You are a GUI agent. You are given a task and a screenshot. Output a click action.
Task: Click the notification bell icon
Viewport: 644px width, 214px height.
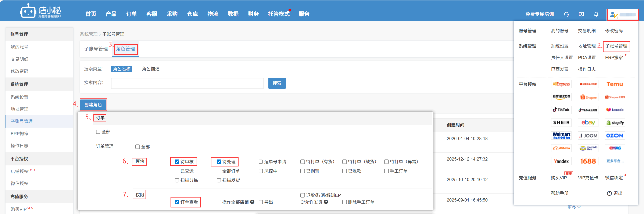(x=596, y=14)
